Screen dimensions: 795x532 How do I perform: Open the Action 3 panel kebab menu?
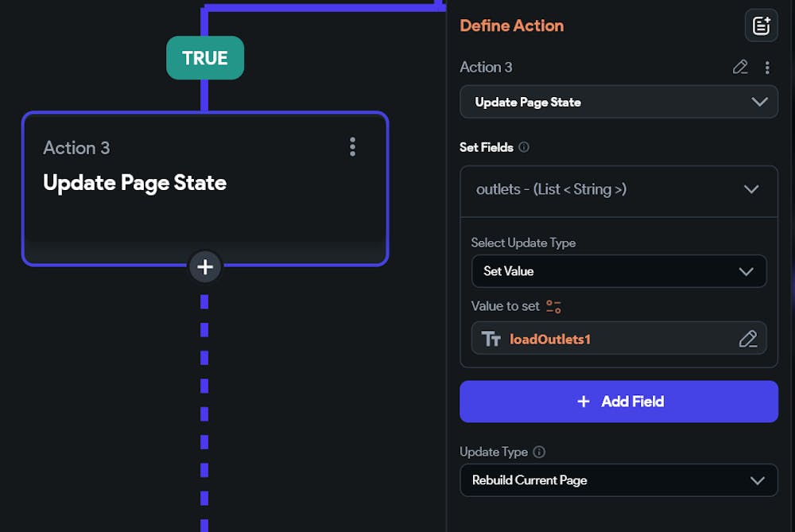tap(767, 68)
